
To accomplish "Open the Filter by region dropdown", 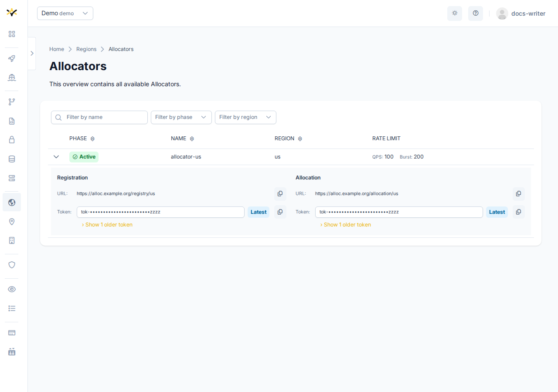I will pos(245,117).
